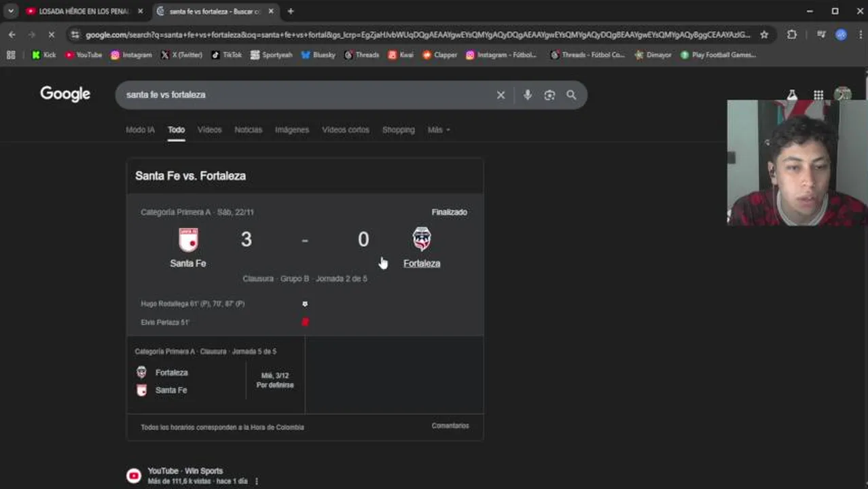Switch to Noticias results tab

(x=248, y=130)
